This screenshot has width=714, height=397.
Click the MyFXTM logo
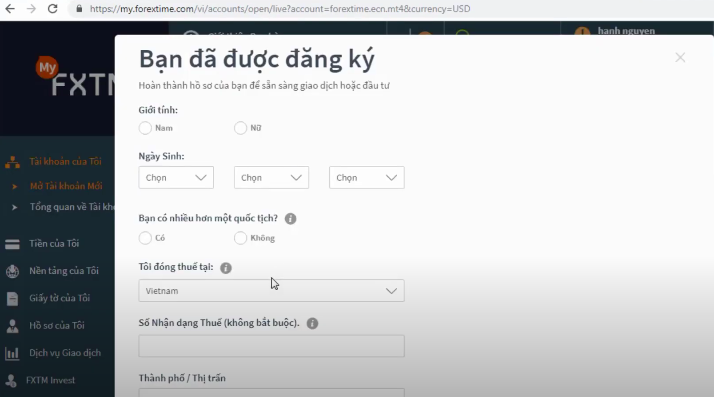pos(75,76)
